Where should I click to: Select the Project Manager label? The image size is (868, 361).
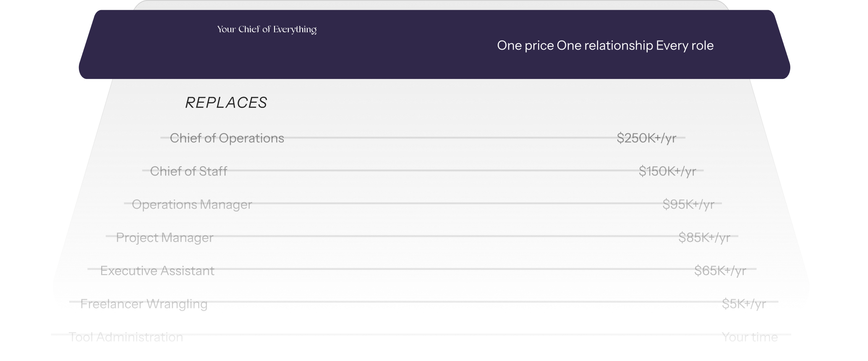point(165,238)
